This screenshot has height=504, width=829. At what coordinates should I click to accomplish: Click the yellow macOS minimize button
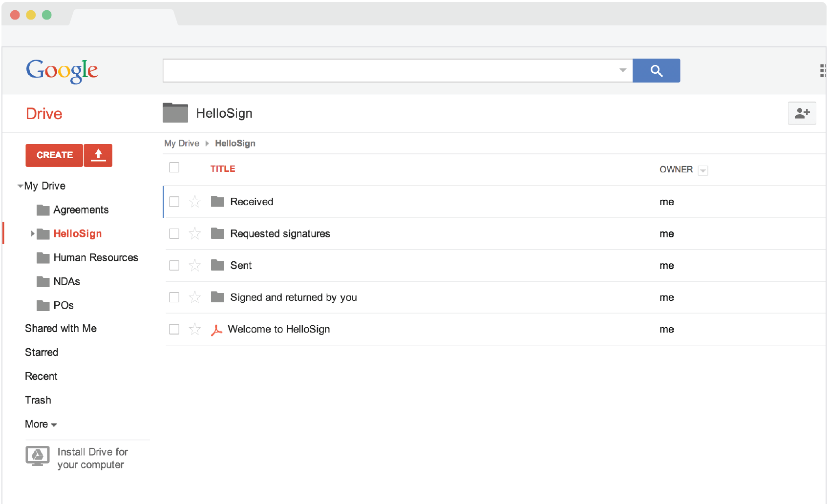31,15
